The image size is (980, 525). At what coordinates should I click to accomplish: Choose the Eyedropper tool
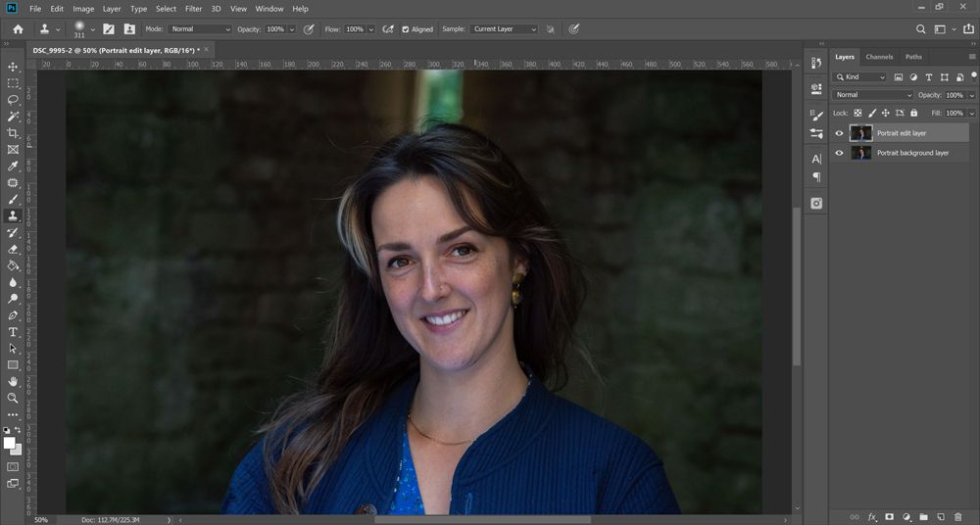(x=13, y=167)
